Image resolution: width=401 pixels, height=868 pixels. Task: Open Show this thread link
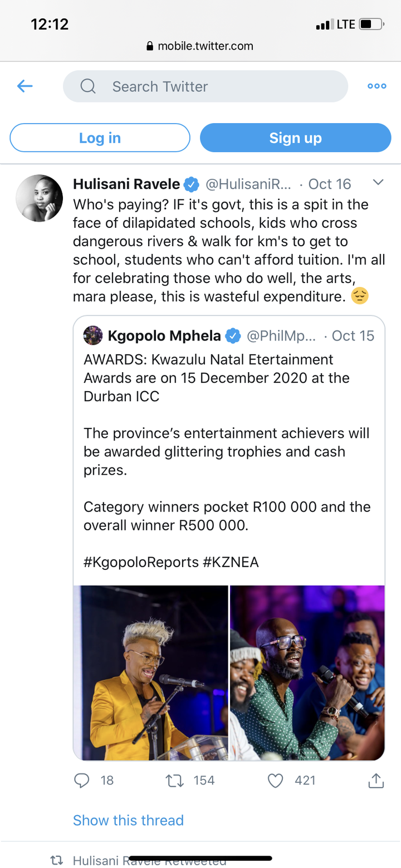[x=128, y=820]
